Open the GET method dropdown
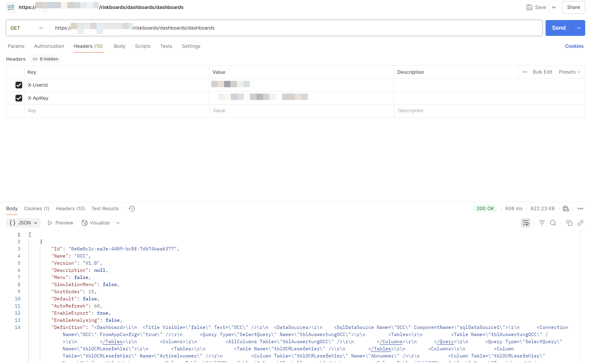This screenshot has width=590, height=364. coord(27,28)
